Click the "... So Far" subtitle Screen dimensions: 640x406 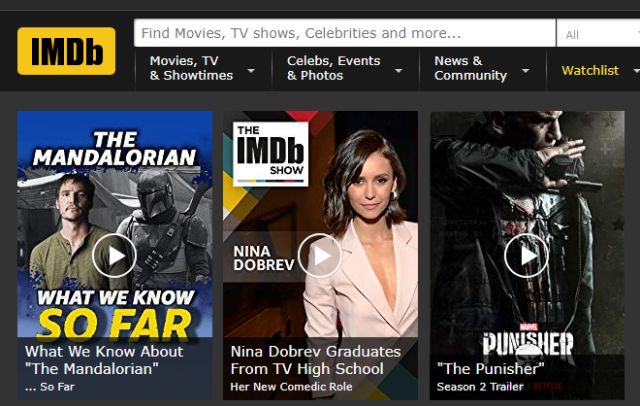point(49,387)
